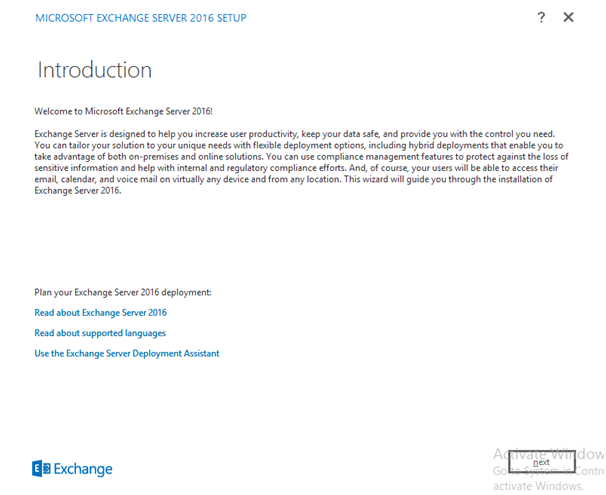Open help via the question mark icon
The height and width of the screenshot is (495, 606).
tap(541, 17)
